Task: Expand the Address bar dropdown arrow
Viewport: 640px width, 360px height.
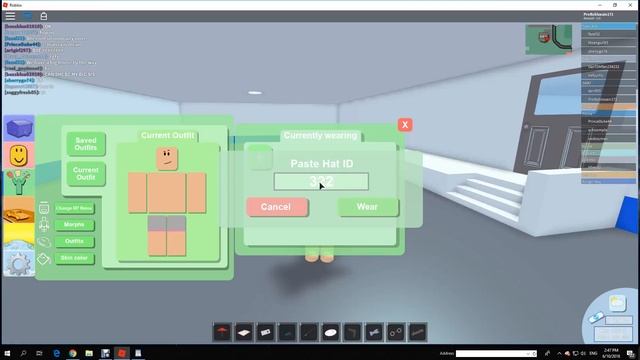Action: 529,353
